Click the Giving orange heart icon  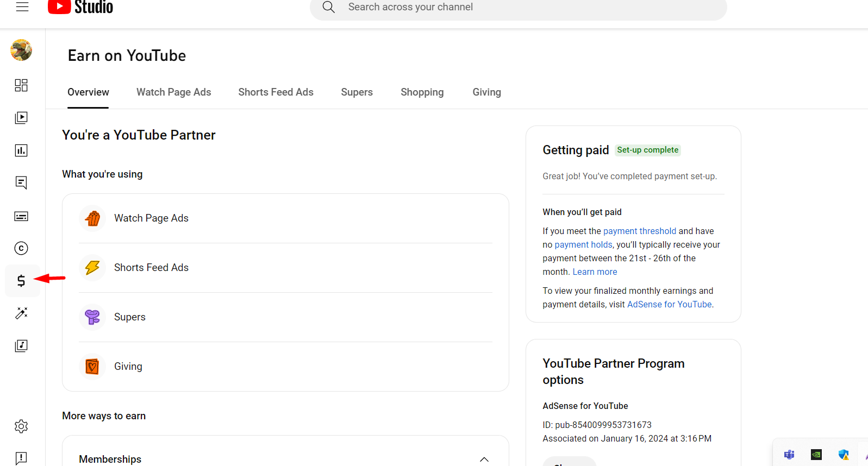coord(92,367)
